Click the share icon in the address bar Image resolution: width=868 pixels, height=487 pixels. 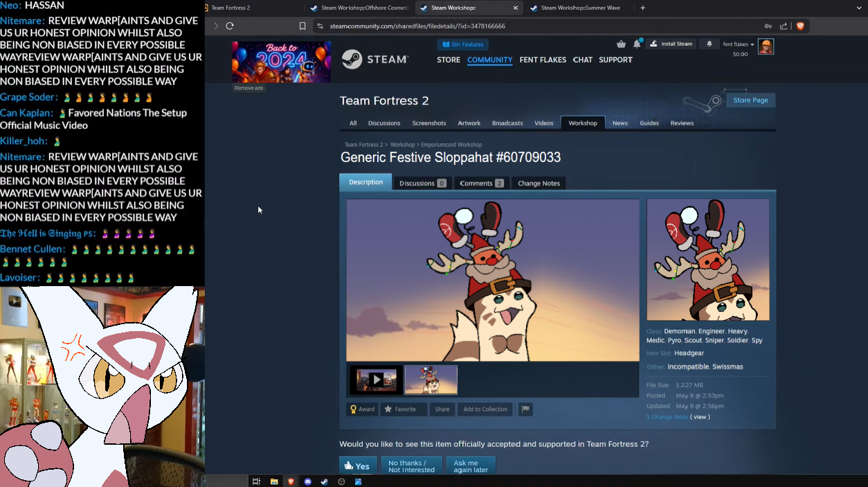coord(784,26)
